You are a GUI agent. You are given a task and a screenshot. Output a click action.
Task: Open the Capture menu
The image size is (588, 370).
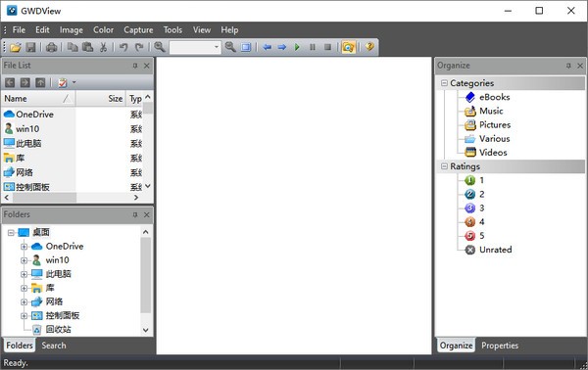tap(138, 30)
